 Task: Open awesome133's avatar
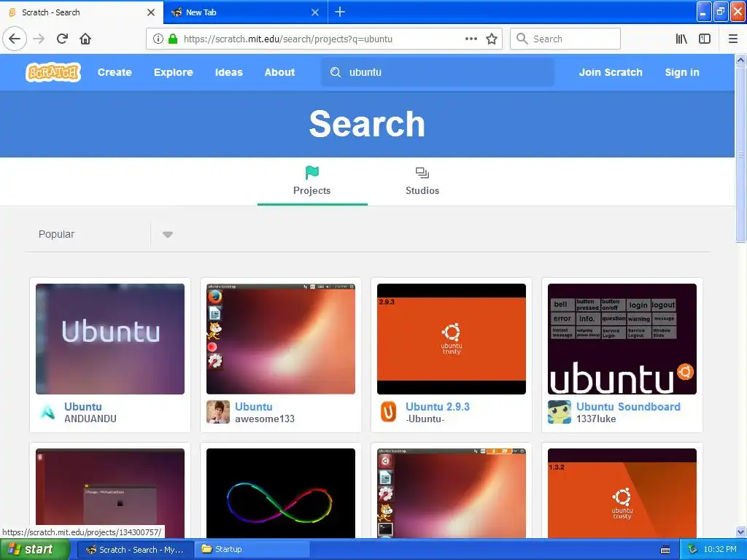pyautogui.click(x=218, y=412)
